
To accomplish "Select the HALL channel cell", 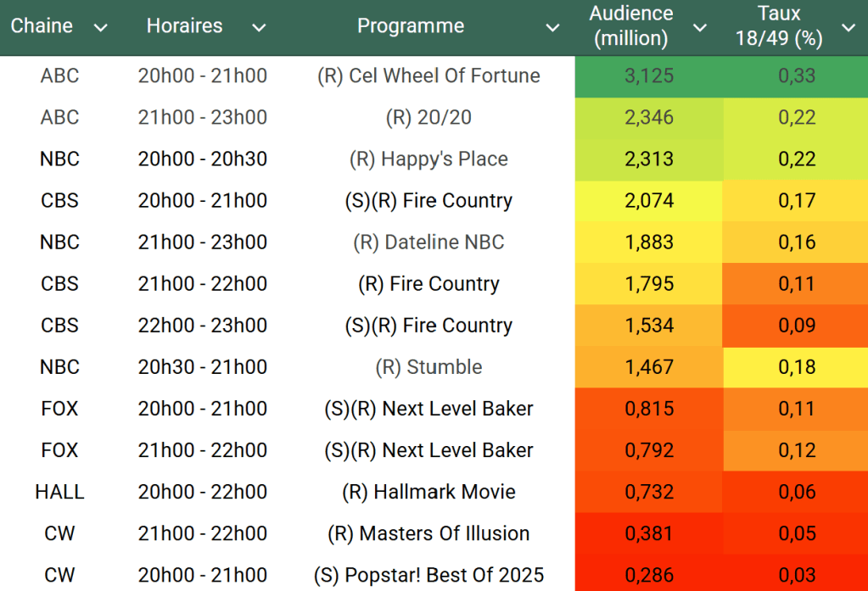I will [x=59, y=492].
